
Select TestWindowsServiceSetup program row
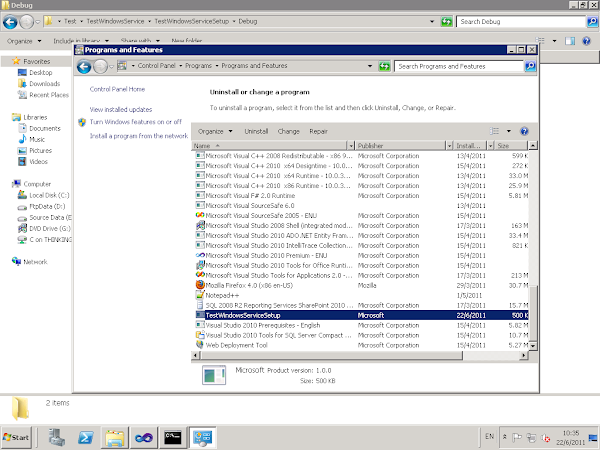point(362,315)
